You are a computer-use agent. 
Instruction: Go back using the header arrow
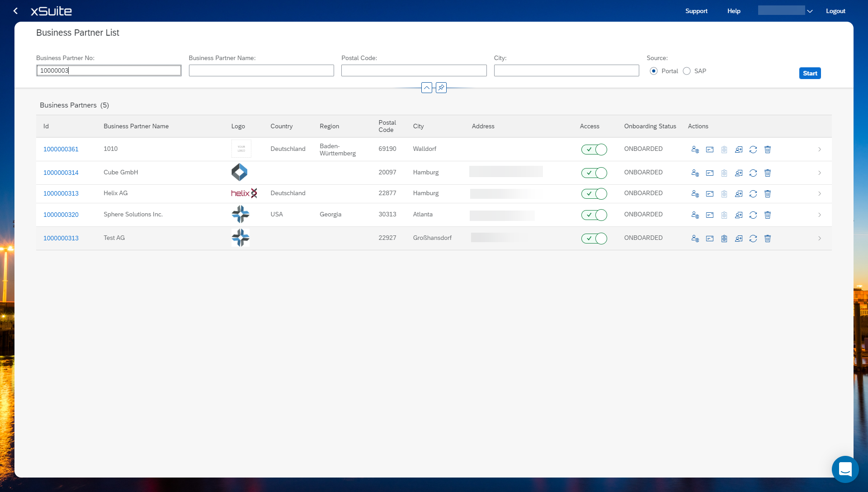pyautogui.click(x=16, y=11)
